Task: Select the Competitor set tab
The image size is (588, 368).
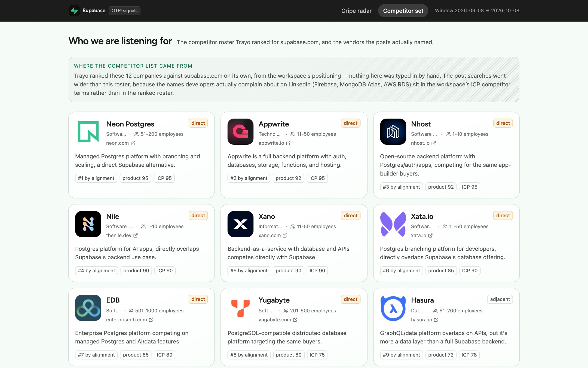Action: [403, 11]
